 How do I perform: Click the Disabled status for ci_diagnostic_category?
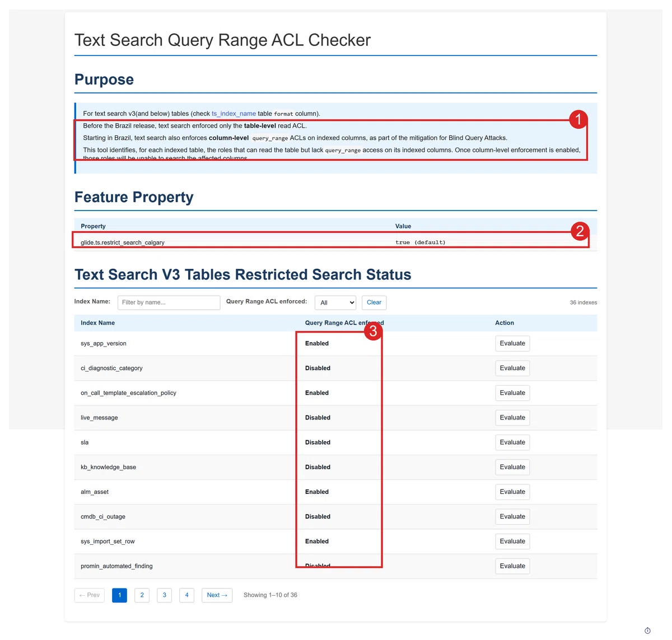pyautogui.click(x=318, y=368)
